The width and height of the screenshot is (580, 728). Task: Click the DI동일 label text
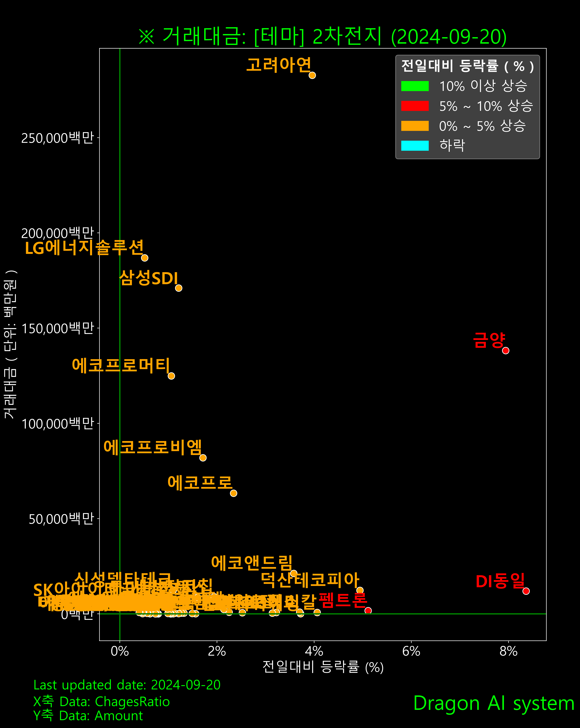pyautogui.click(x=500, y=581)
